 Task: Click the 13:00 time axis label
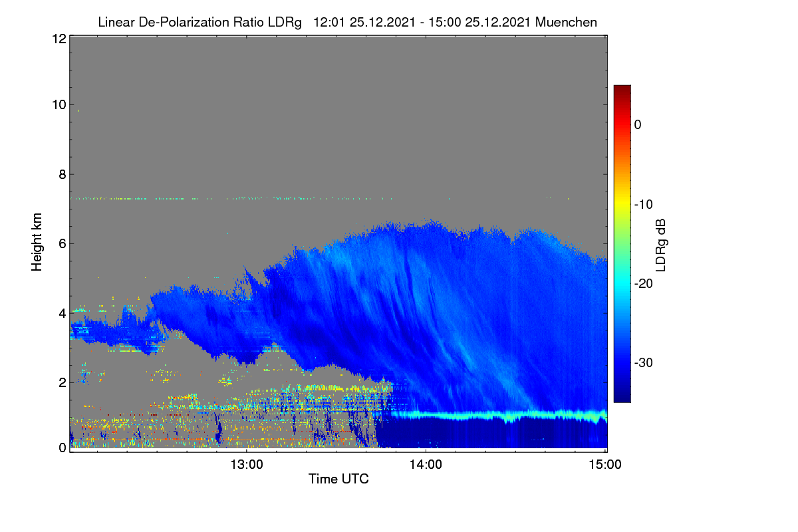click(x=246, y=465)
